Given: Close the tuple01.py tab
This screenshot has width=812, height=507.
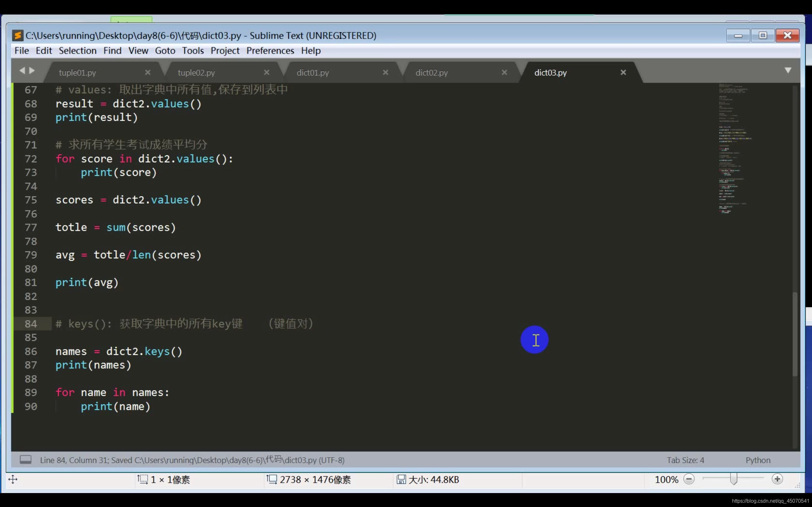Looking at the screenshot, I should pos(147,73).
